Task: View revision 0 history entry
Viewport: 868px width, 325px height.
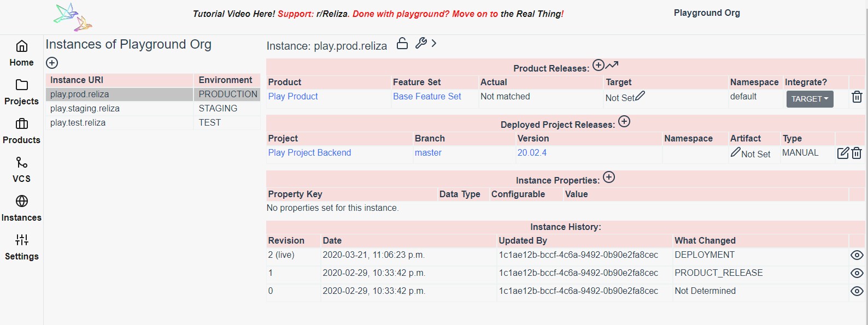Action: point(857,291)
